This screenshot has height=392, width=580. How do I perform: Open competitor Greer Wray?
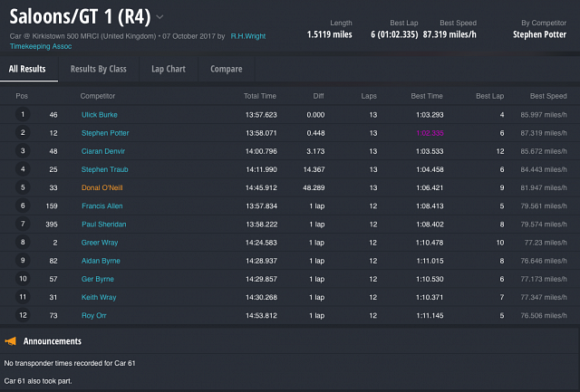click(100, 243)
